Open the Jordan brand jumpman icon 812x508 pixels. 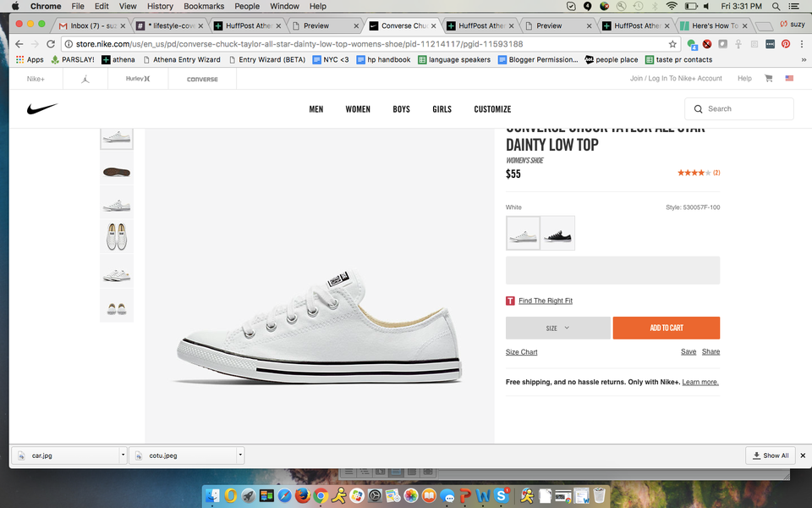(x=85, y=79)
